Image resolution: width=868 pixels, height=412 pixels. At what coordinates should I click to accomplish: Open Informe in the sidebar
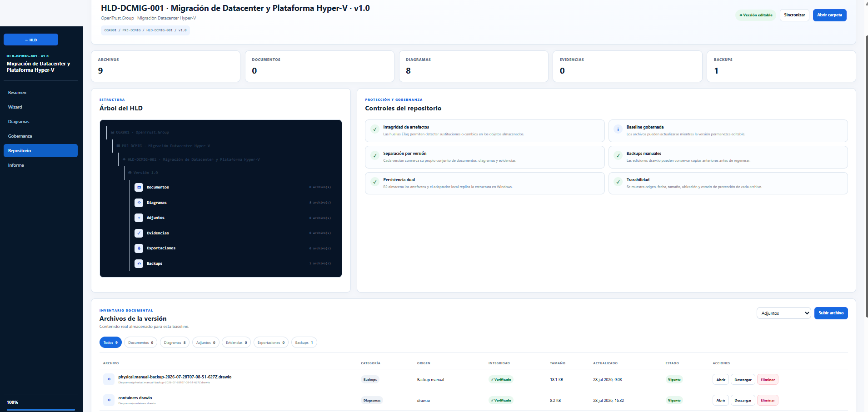[x=40, y=165]
